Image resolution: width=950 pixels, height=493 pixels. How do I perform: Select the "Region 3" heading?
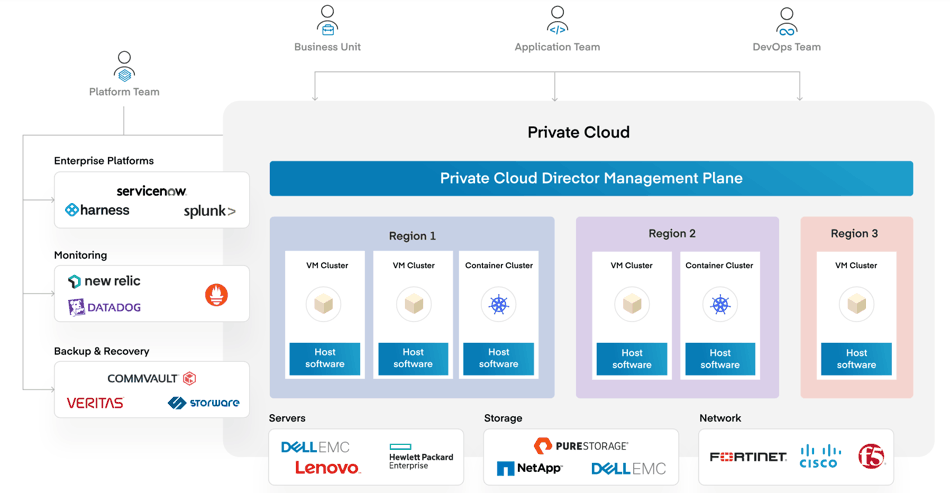pyautogui.click(x=854, y=233)
